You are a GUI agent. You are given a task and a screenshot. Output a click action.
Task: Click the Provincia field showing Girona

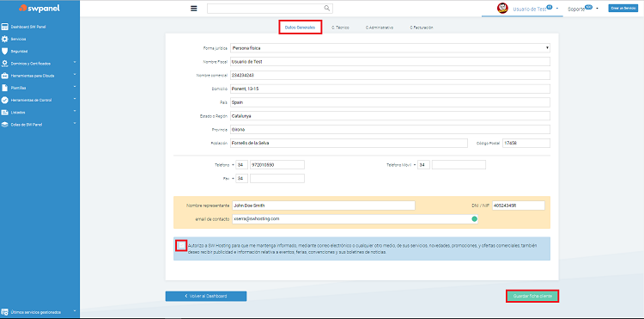coord(390,130)
